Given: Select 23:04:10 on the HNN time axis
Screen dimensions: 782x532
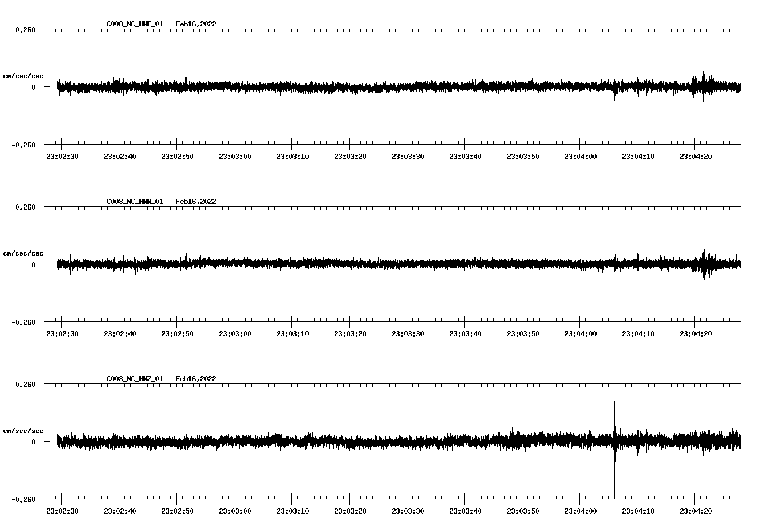Looking at the screenshot, I should click(638, 334).
